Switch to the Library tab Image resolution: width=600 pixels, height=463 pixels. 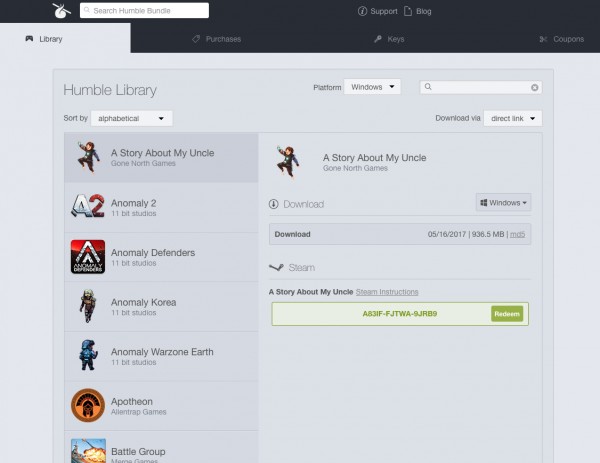coord(65,39)
